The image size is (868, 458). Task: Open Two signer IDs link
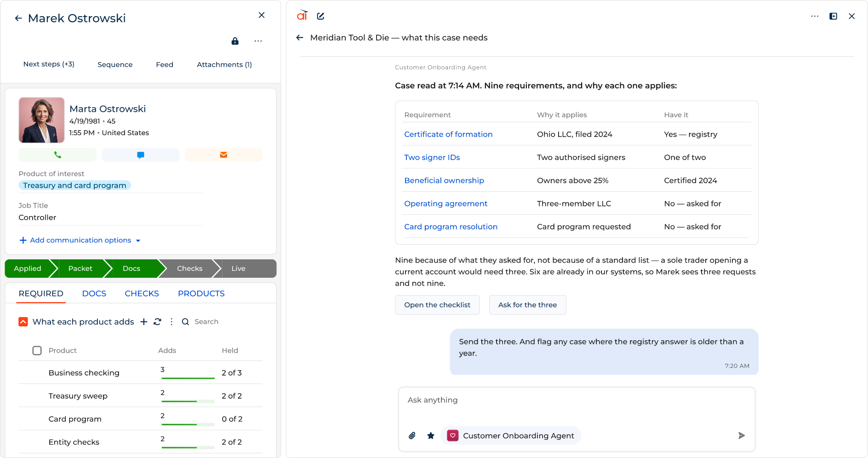432,157
